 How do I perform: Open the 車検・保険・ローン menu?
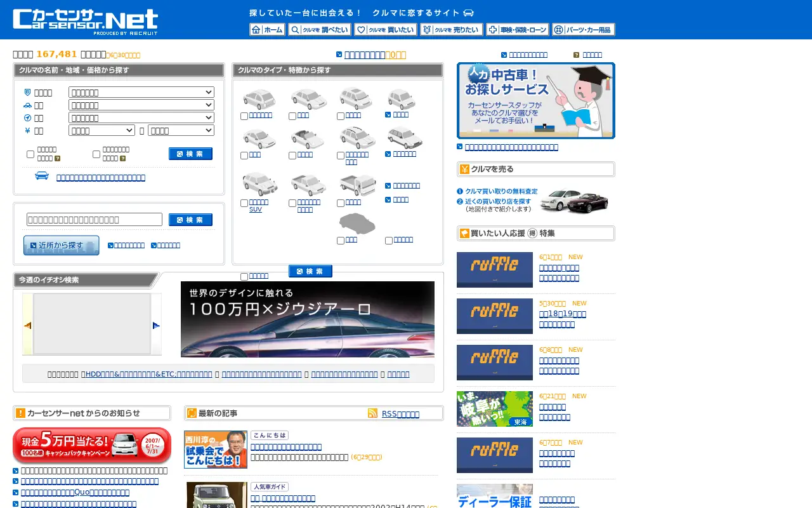click(518, 29)
